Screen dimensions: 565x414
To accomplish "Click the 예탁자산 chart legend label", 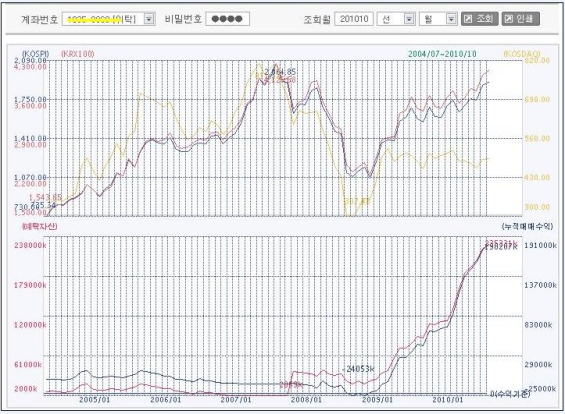I will pyautogui.click(x=39, y=226).
